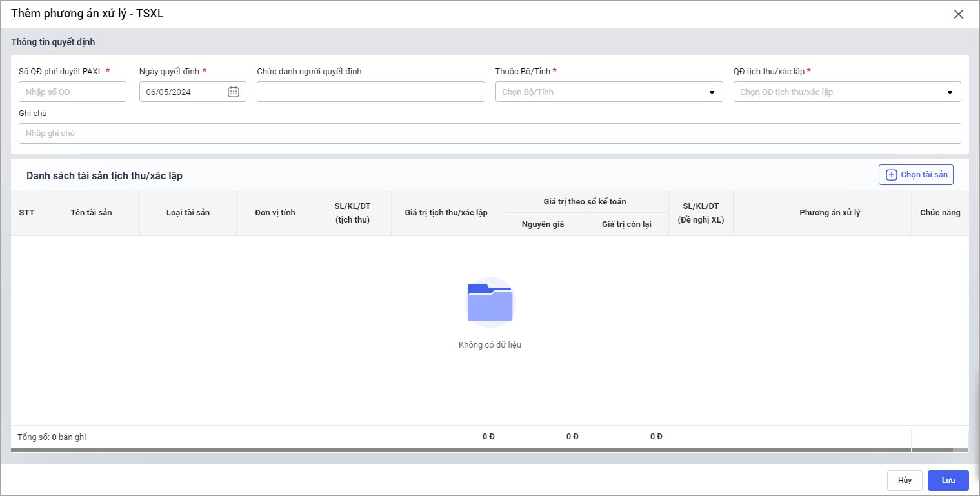Click the Chức danh người quyết định field
980x496 pixels.
click(x=370, y=92)
